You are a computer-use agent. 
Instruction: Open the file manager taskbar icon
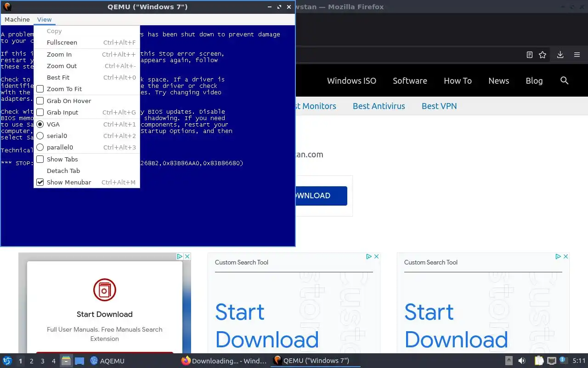coord(66,361)
